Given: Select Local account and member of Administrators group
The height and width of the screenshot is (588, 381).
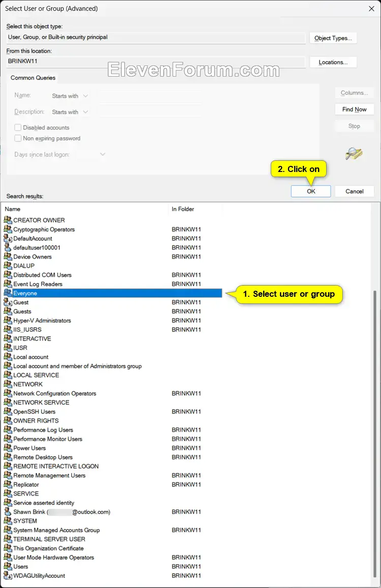Looking at the screenshot, I should pos(77,366).
